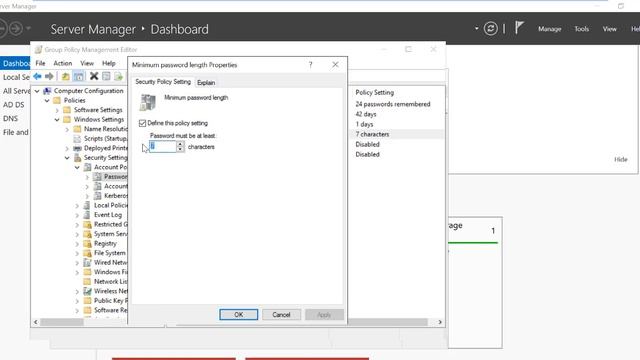Click the Software Settings folder icon
The image size is (640, 360).
click(x=67, y=110)
